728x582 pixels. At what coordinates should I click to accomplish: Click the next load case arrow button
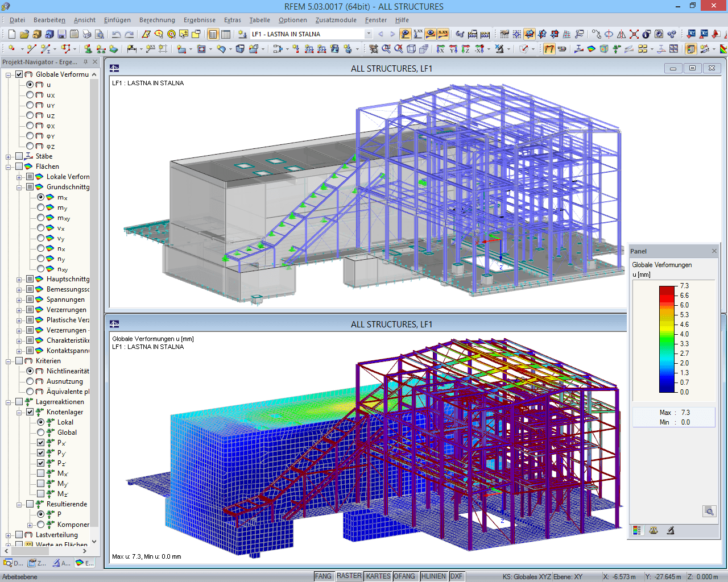coord(392,34)
